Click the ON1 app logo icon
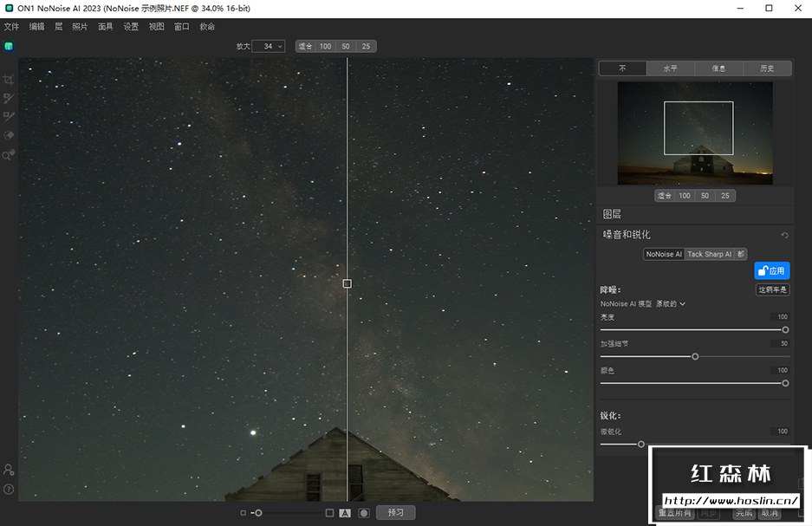Image resolution: width=812 pixels, height=526 pixels. [9, 46]
